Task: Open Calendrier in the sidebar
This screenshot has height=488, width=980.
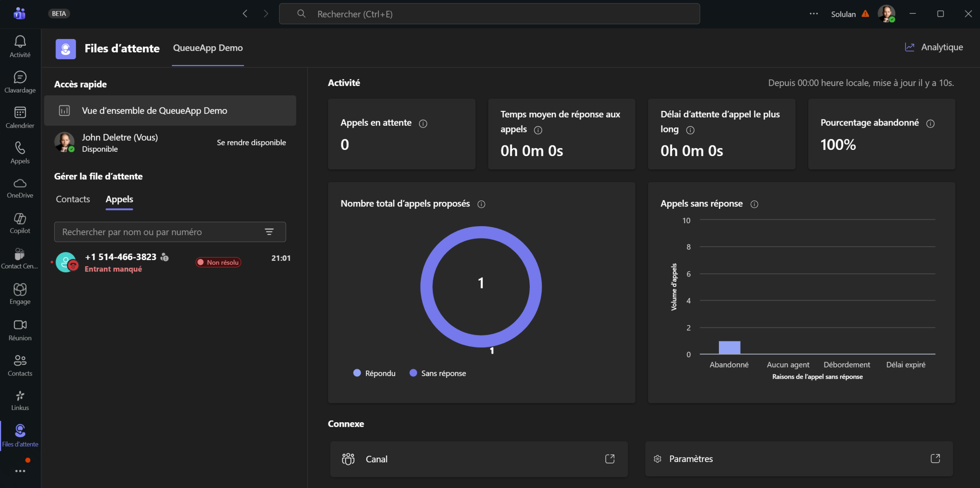Action: 20,113
